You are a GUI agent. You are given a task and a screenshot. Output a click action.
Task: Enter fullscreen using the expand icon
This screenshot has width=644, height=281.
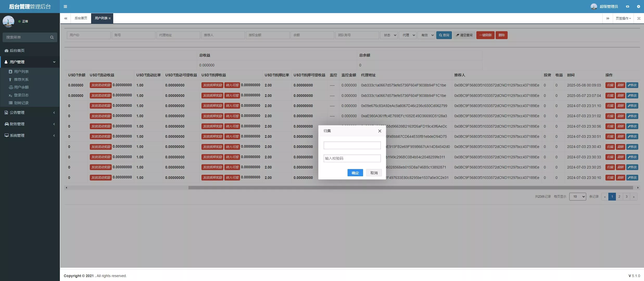[x=639, y=18]
